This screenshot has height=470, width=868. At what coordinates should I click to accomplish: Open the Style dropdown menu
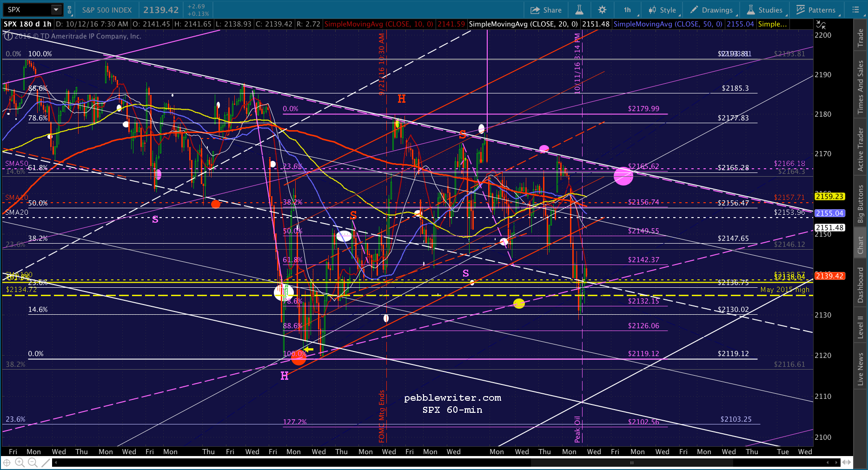tap(662, 10)
